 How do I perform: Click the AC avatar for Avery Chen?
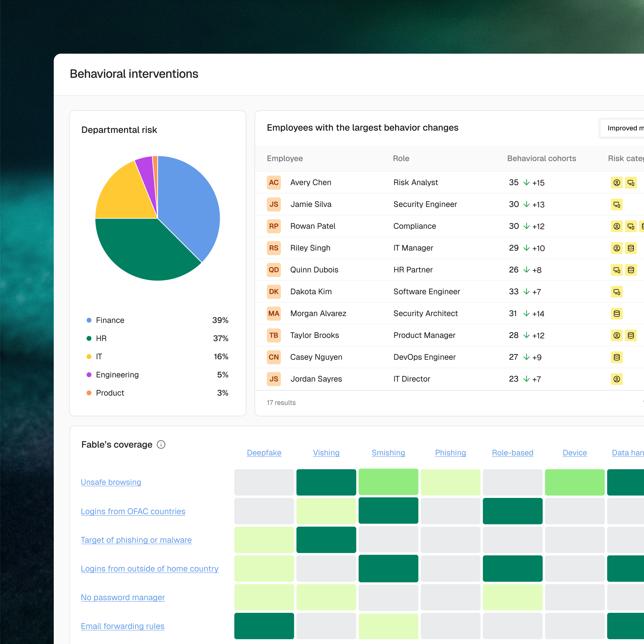(274, 183)
